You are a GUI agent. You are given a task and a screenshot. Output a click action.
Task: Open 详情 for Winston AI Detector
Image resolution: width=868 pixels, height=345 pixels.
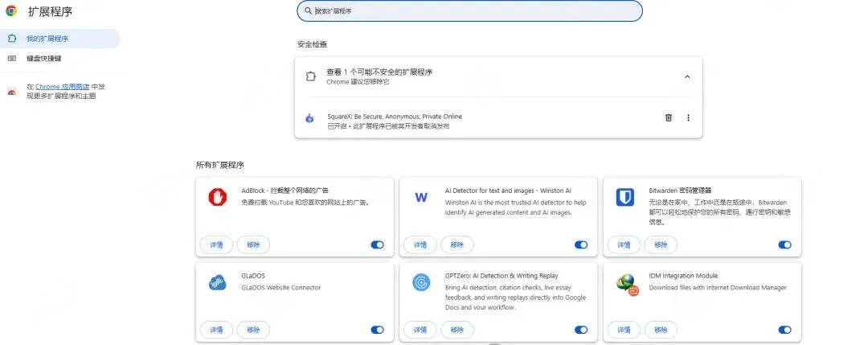point(420,244)
